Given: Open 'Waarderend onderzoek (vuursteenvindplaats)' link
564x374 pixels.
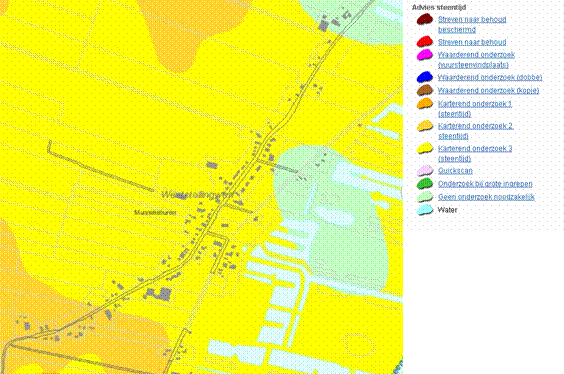Looking at the screenshot, I should click(476, 60).
